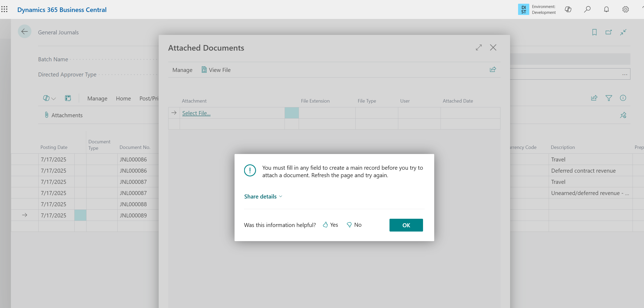
Task: Open the settings gear icon
Action: [x=625, y=10]
